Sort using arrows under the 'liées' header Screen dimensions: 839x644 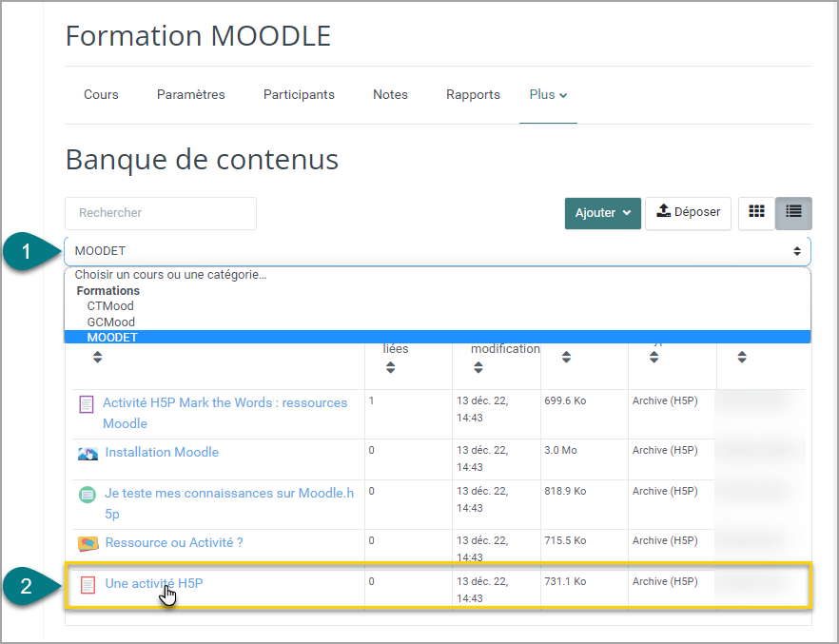[391, 367]
